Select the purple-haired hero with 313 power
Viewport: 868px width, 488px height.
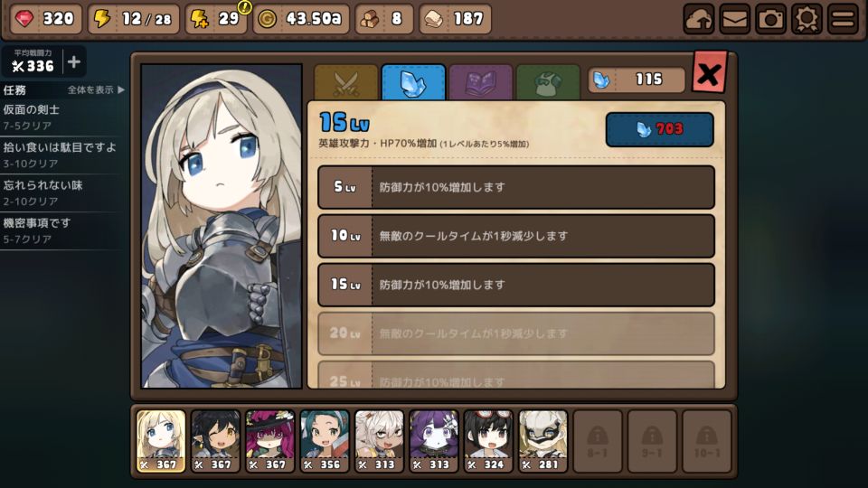[x=433, y=441]
